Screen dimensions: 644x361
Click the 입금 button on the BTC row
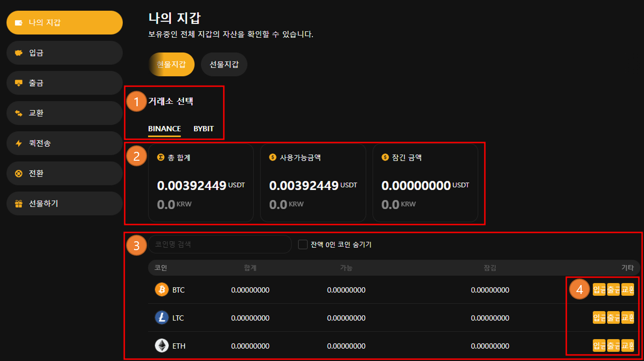coord(600,289)
